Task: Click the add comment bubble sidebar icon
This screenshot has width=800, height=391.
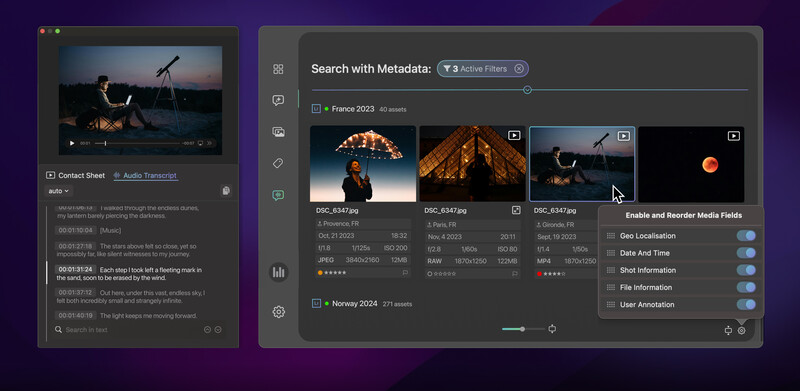Action: tap(278, 101)
